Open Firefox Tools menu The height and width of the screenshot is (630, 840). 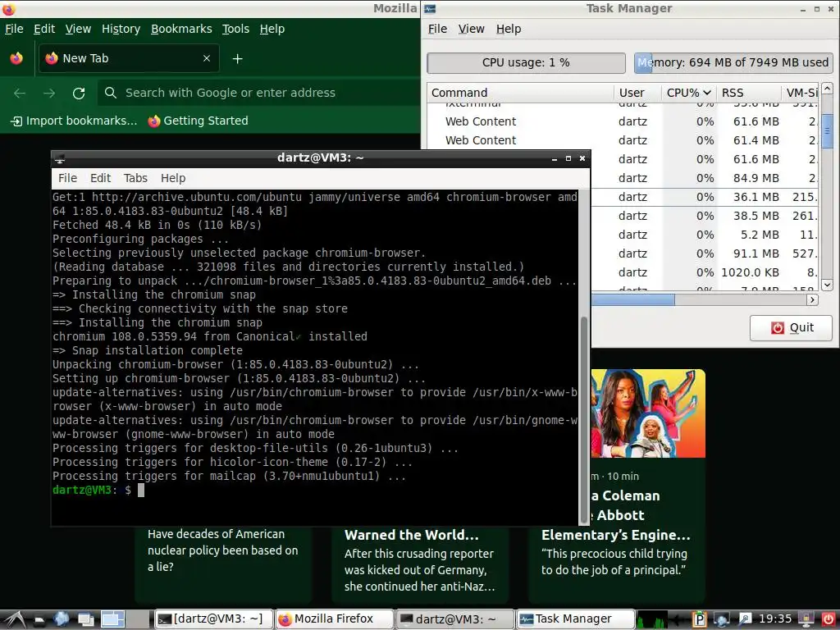pyautogui.click(x=235, y=29)
